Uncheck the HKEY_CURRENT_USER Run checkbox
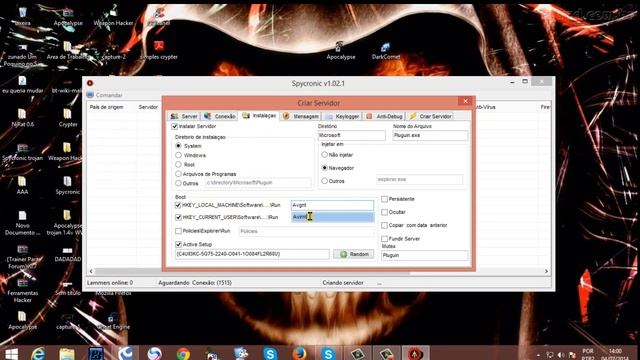 pos(178,217)
